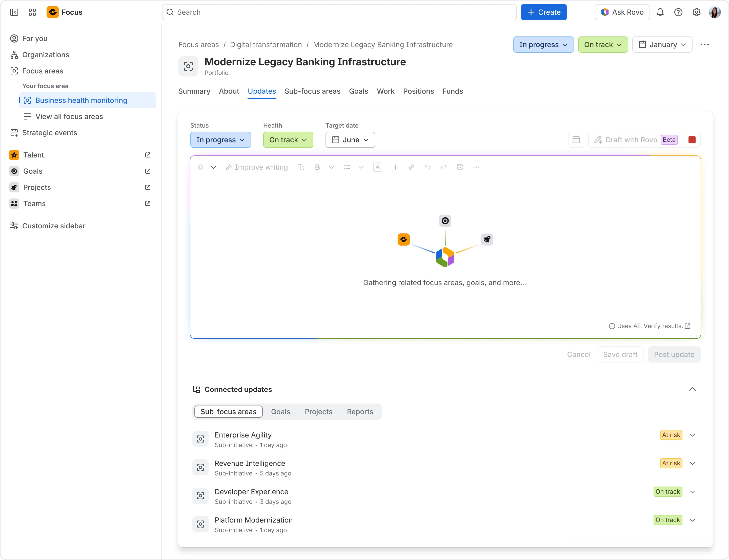This screenshot has width=729, height=560.
Task: Select the Goals filter in Connected updates
Action: 281,412
